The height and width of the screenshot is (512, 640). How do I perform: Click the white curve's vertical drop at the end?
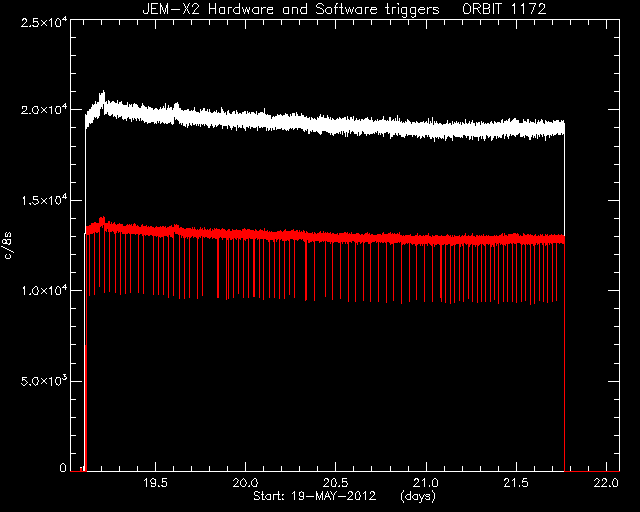[x=564, y=298]
